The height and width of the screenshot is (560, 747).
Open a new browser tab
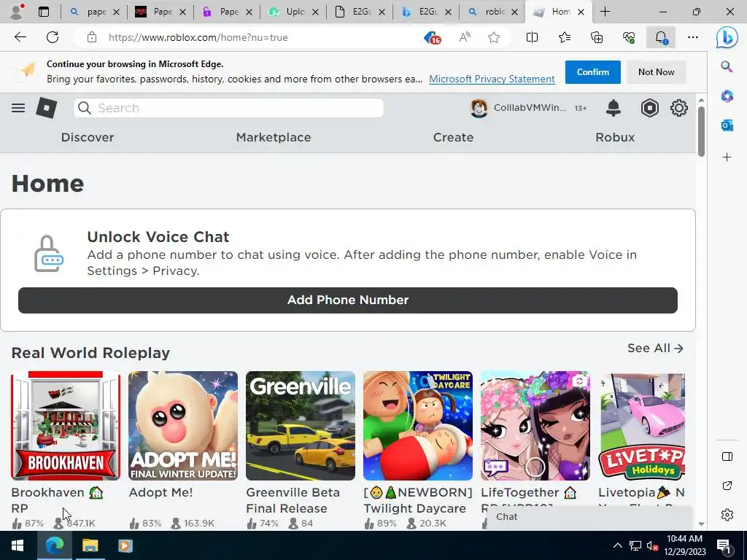605,12
